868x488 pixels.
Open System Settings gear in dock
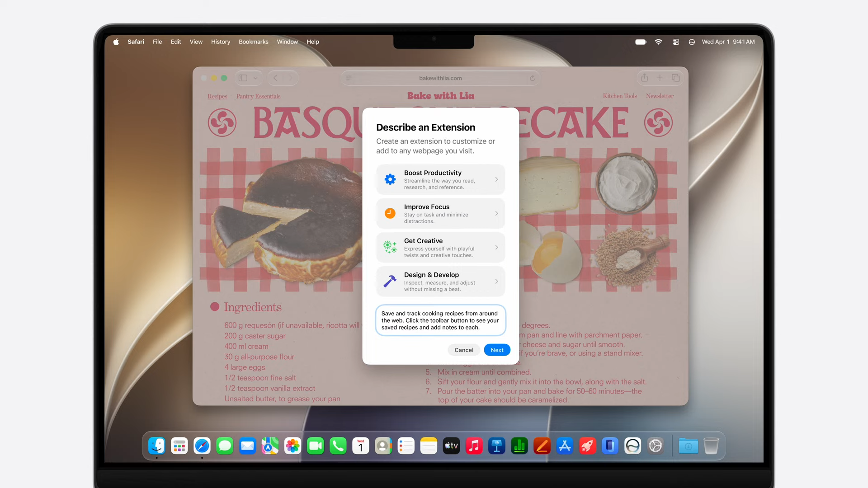[x=656, y=446]
